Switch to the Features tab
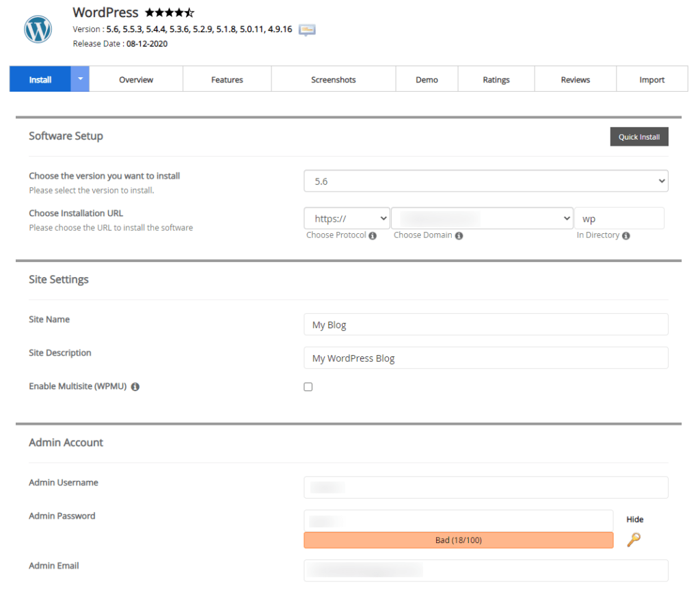 pyautogui.click(x=227, y=80)
